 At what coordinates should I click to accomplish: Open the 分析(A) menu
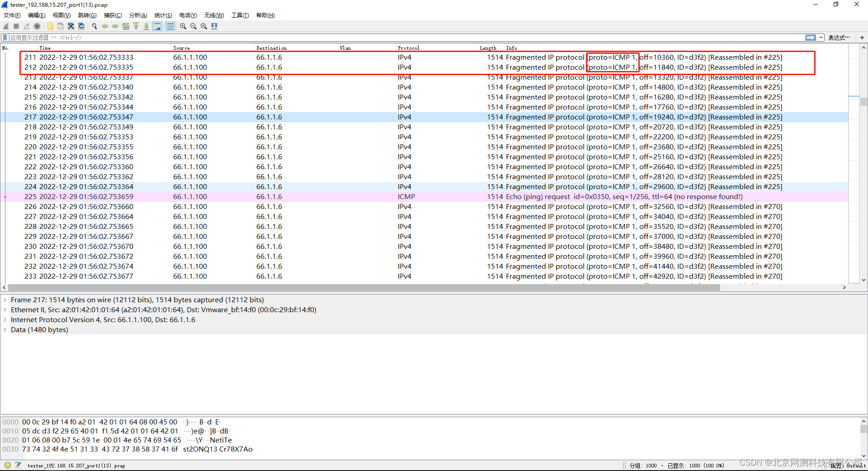[x=138, y=15]
